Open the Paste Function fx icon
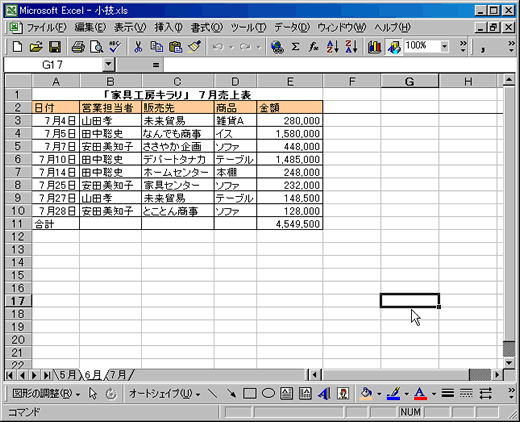 [314, 47]
